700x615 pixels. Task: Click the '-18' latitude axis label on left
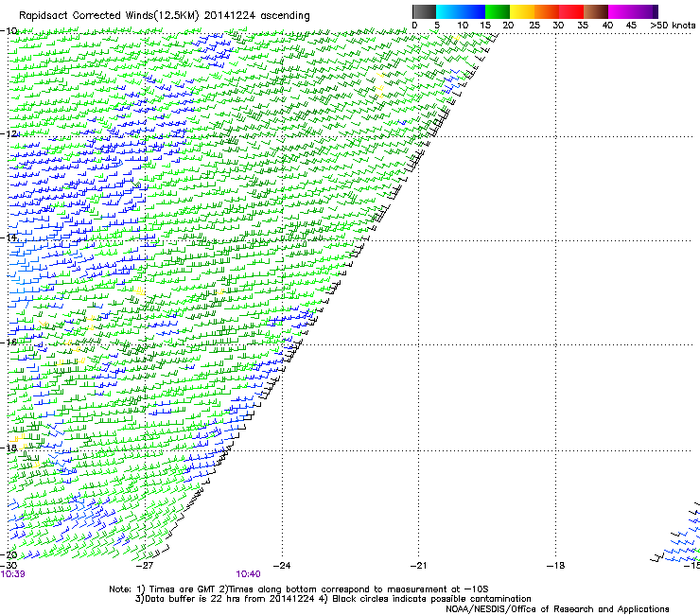pos(9,448)
